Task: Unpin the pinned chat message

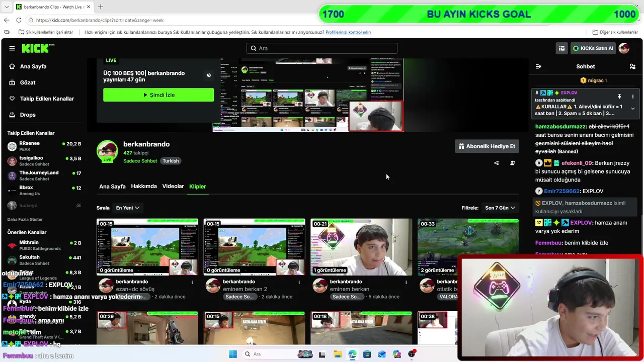Action: tap(619, 97)
